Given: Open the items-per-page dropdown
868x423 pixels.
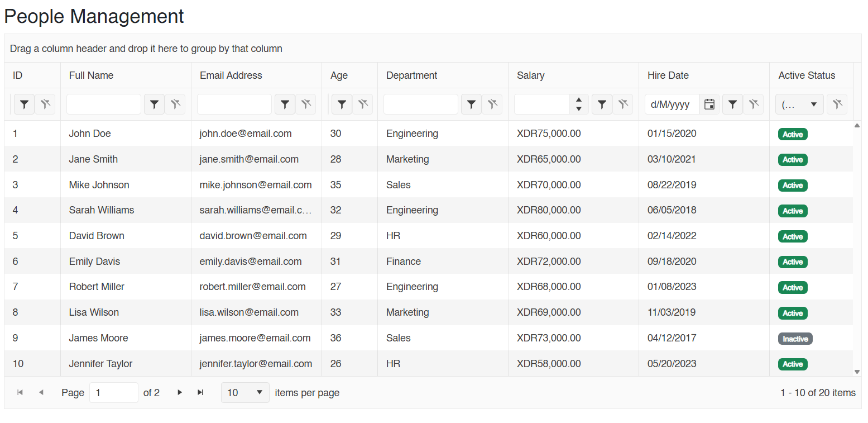Looking at the screenshot, I should [x=245, y=392].
